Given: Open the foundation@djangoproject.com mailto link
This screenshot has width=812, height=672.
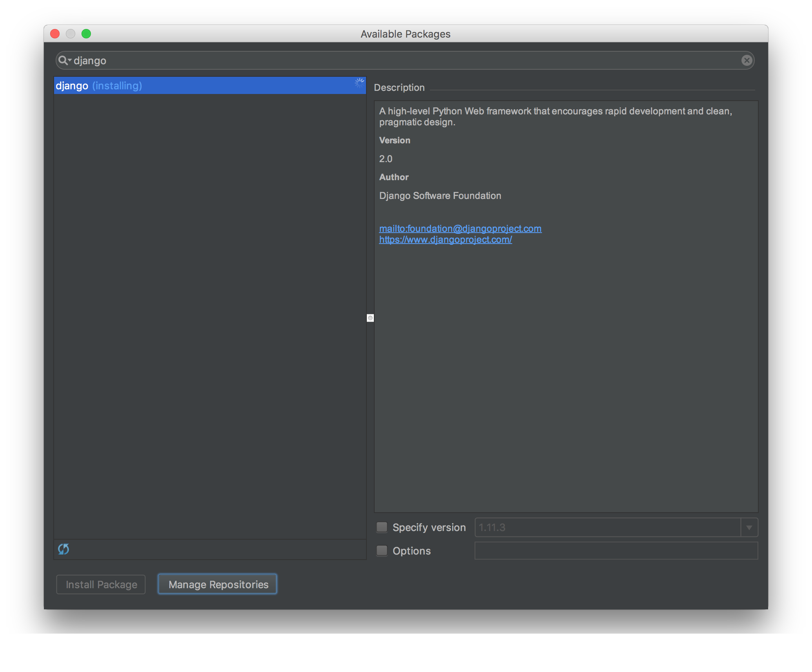Looking at the screenshot, I should pos(460,229).
